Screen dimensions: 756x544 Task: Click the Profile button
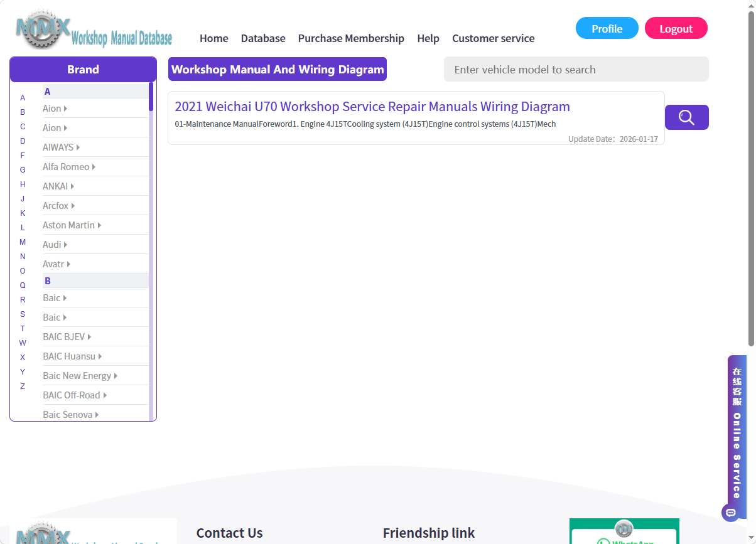click(607, 28)
